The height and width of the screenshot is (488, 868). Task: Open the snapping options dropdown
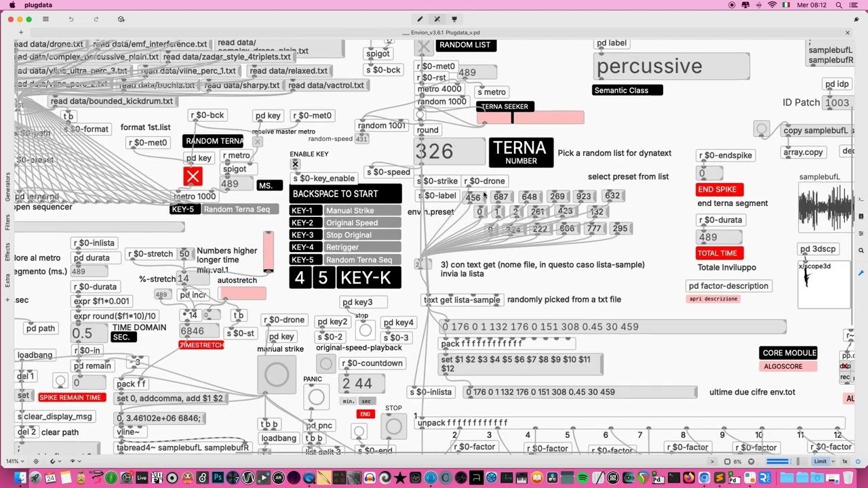[54, 462]
